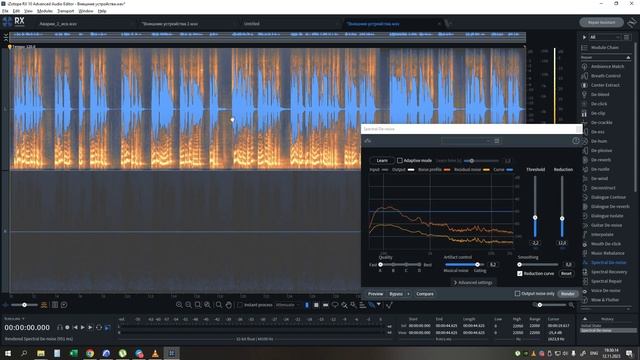Image resolution: width=640 pixels, height=360 pixels.
Task: Reset the reduction curve
Action: [566, 273]
